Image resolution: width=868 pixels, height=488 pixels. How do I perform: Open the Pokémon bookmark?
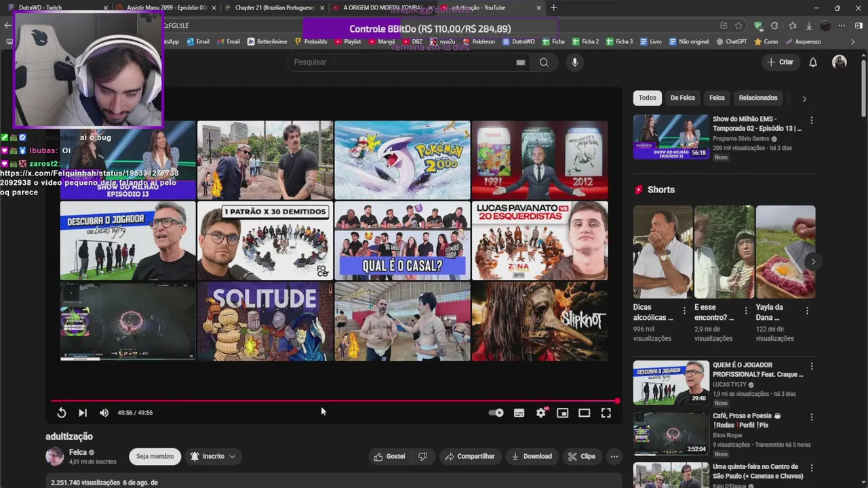479,41
